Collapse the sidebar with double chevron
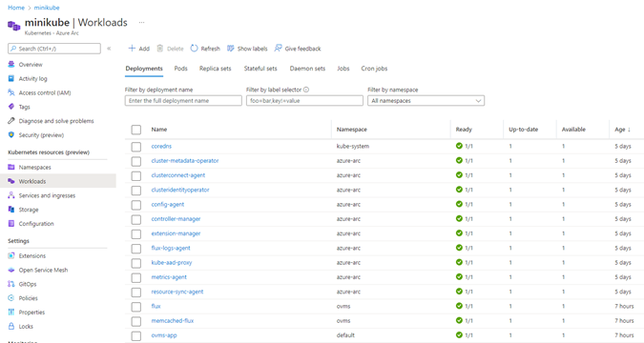This screenshot has height=343, width=644. pyautogui.click(x=109, y=49)
